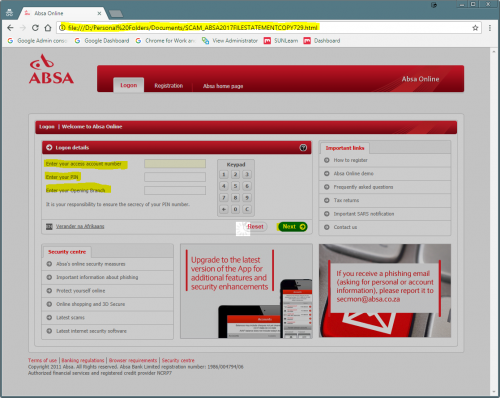Click the Opening Branch input field

[175, 190]
